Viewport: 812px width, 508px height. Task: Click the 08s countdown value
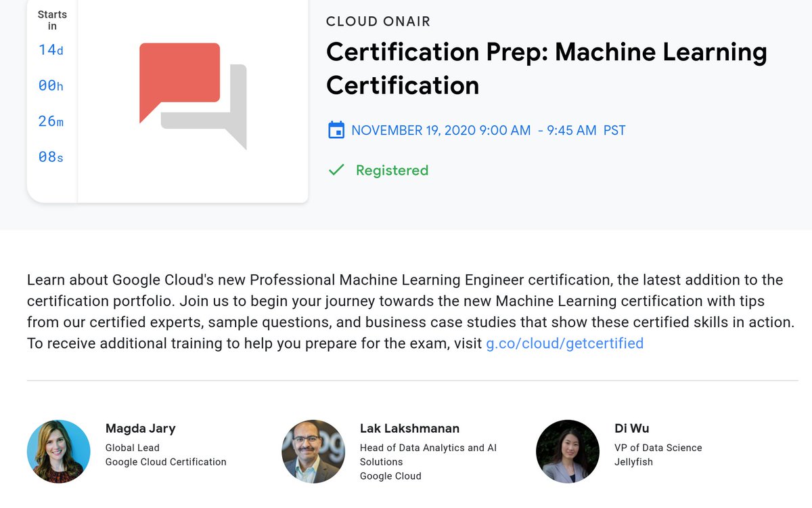pos(51,157)
